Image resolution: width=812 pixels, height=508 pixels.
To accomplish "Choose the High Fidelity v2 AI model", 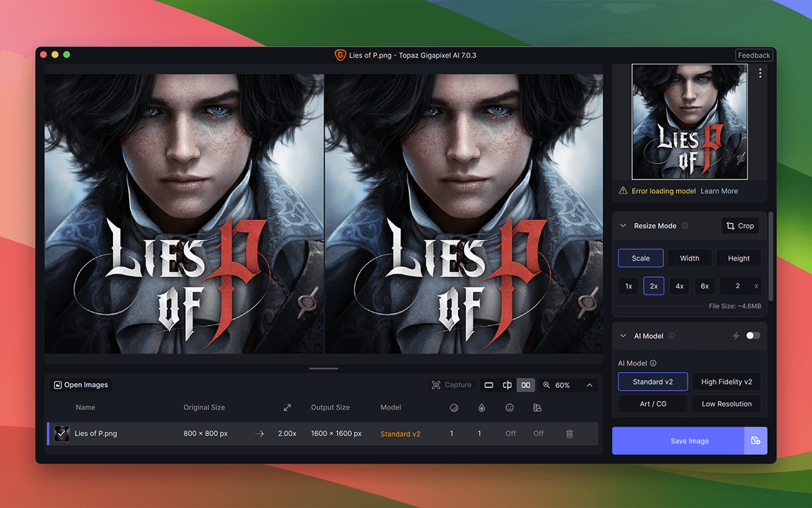I will pos(727,382).
